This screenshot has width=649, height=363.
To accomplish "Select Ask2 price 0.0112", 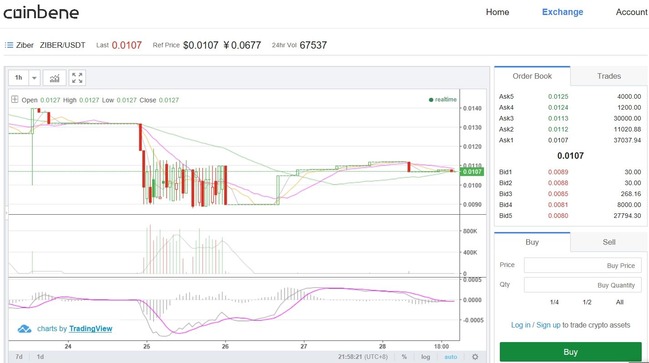I will click(x=558, y=130).
